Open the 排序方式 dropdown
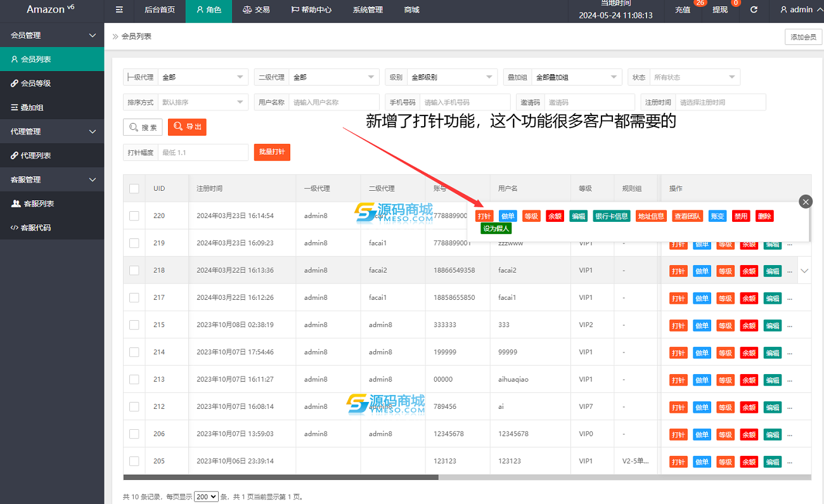The width and height of the screenshot is (824, 504). [x=203, y=102]
